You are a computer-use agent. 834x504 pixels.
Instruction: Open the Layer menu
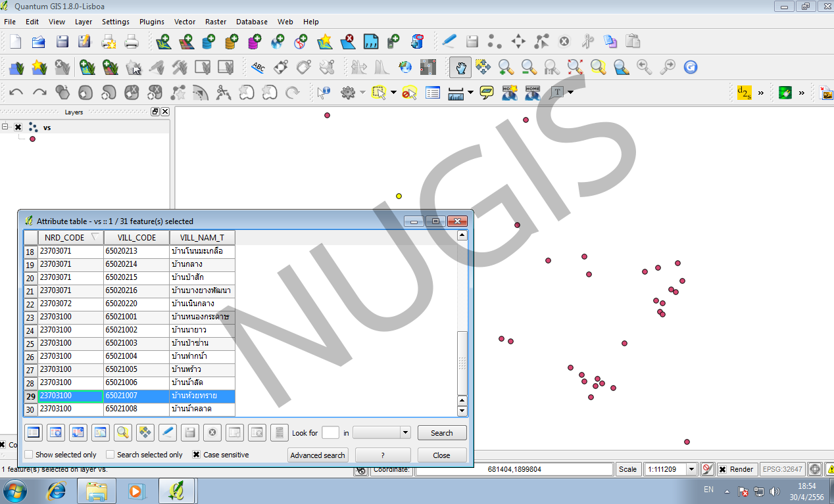tap(84, 22)
